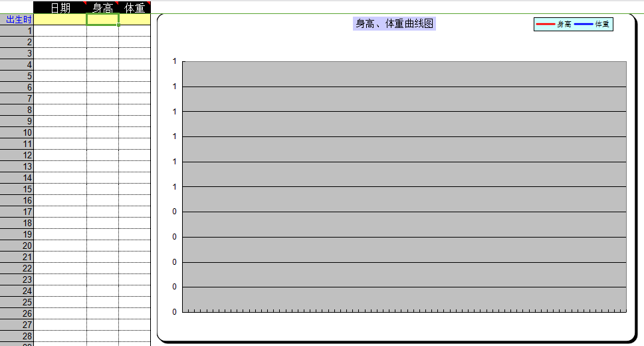
Task: Click row label 22
Action: (17, 268)
